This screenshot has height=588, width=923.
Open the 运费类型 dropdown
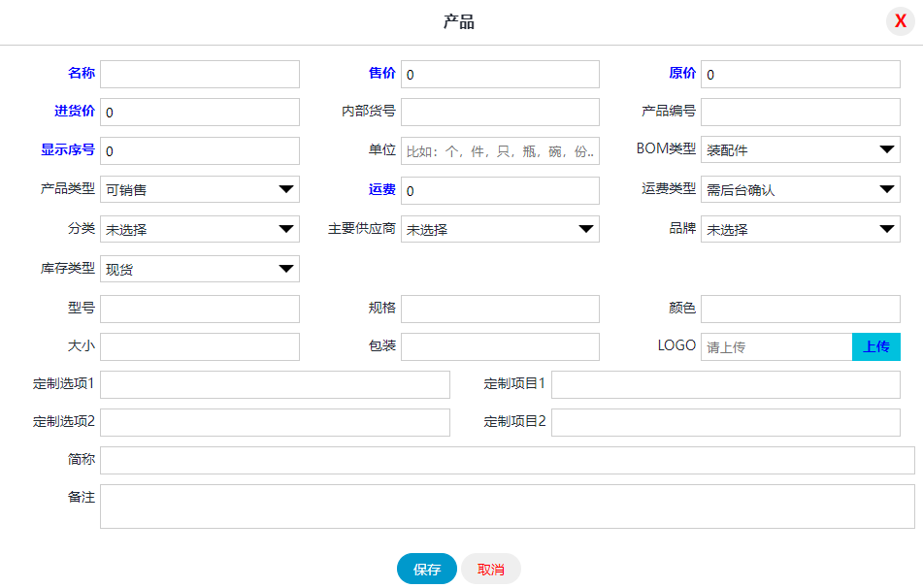point(800,189)
